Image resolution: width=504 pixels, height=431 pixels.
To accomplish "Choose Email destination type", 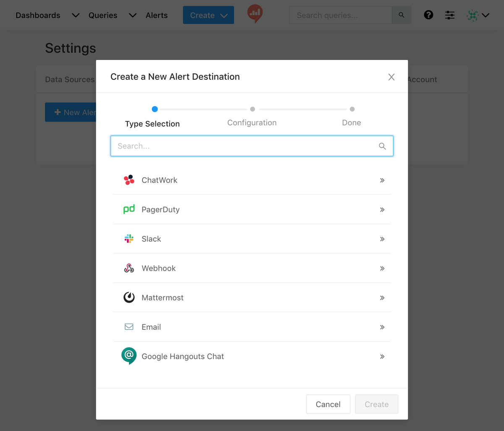I will click(x=252, y=327).
